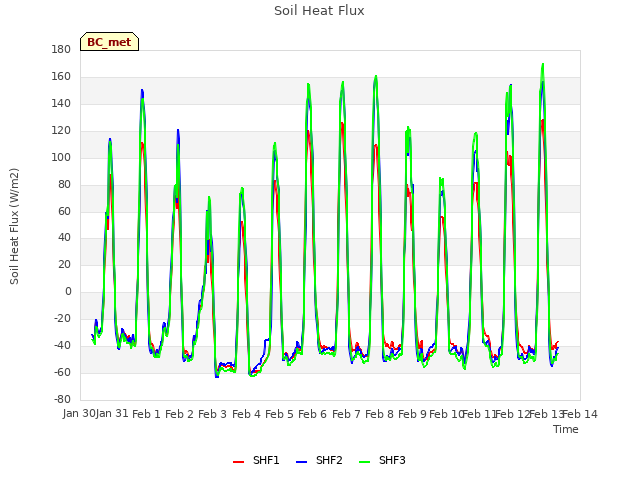
Task: Click the green peak on Feb 13
Action: pos(543,64)
